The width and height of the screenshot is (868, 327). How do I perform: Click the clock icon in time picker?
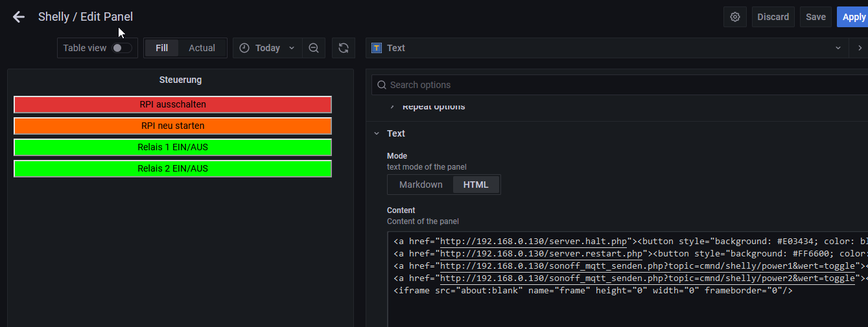pyautogui.click(x=244, y=48)
